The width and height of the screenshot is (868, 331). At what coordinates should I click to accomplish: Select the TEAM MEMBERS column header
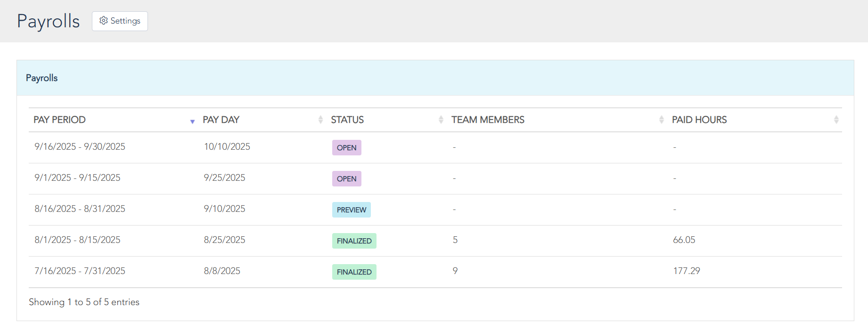pos(488,120)
